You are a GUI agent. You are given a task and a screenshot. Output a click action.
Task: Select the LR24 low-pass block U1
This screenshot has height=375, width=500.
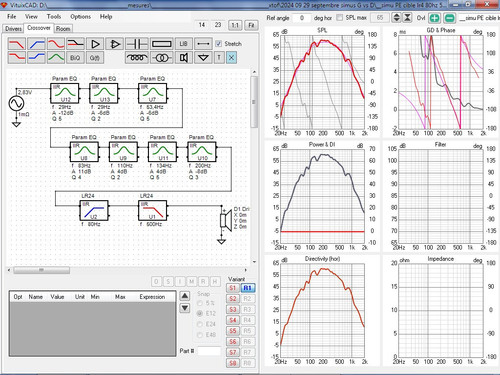pos(152,210)
